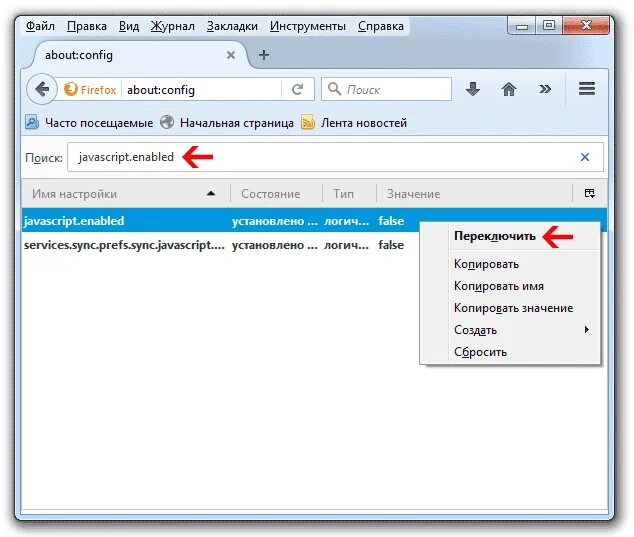The image size is (634, 537).
Task: Maximize the Firefox window
Action: pyautogui.click(x=549, y=26)
